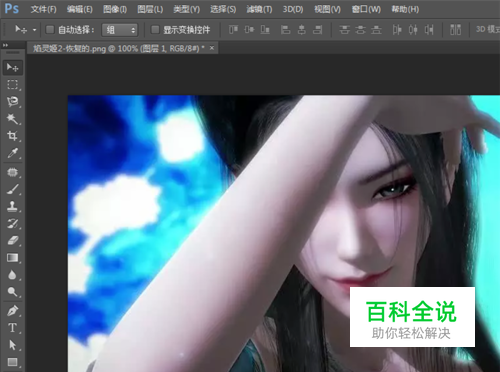
Task: Enable the 显示变换控件 checkbox
Action: [155, 30]
